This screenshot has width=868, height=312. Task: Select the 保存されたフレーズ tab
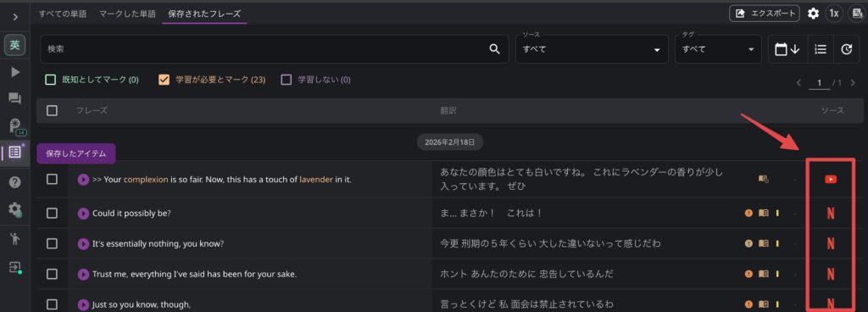(x=204, y=14)
